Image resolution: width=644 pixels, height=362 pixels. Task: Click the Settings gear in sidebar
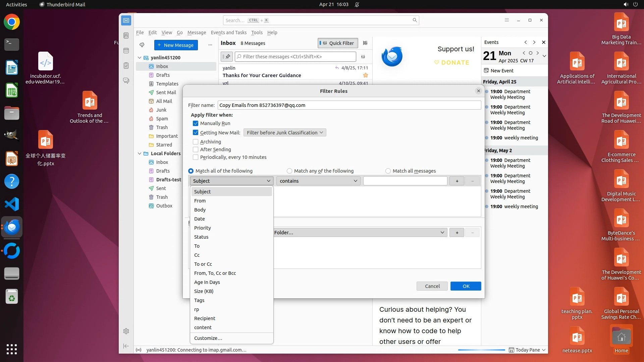(126, 331)
